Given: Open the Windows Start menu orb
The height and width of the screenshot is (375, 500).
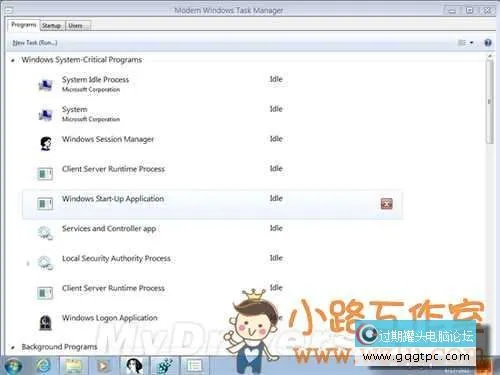Looking at the screenshot, I should coord(13,366).
